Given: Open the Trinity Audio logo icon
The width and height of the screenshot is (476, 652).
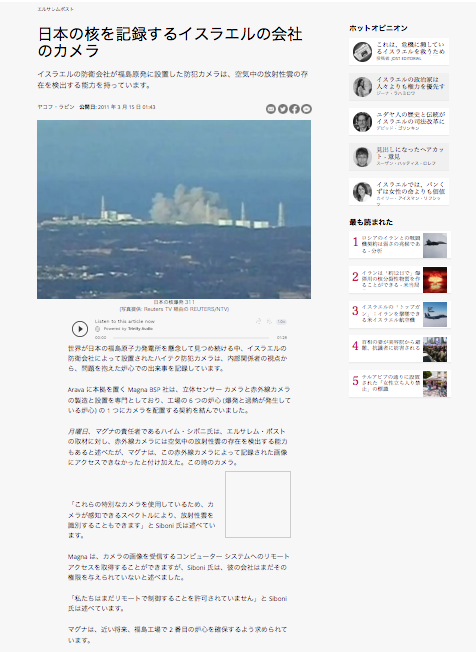Looking at the screenshot, I should pyautogui.click(x=98, y=328).
